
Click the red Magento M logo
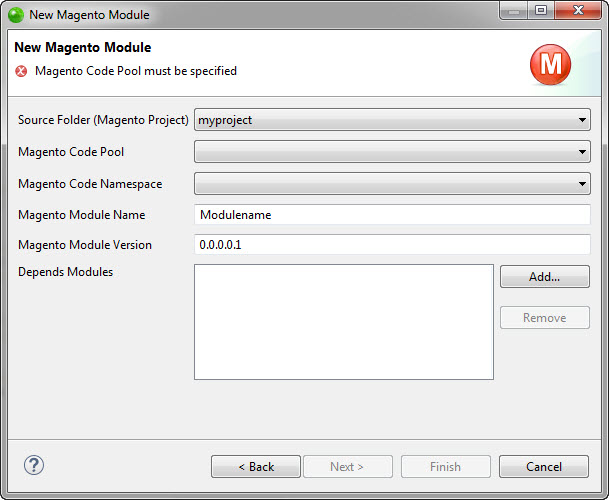tap(550, 64)
